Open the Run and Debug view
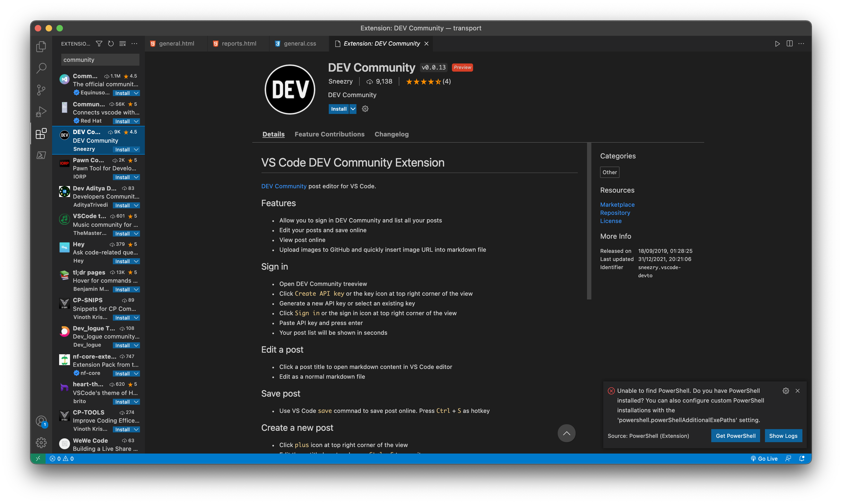The height and width of the screenshot is (504, 842). (x=41, y=112)
